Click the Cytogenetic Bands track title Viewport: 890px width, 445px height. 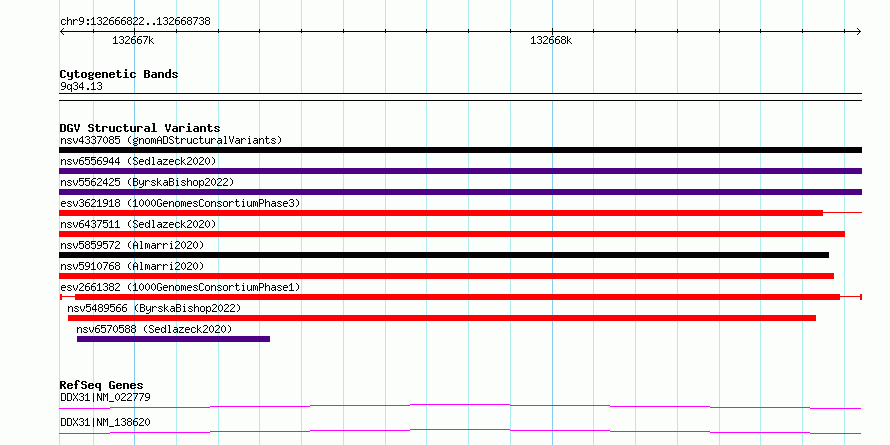[119, 74]
